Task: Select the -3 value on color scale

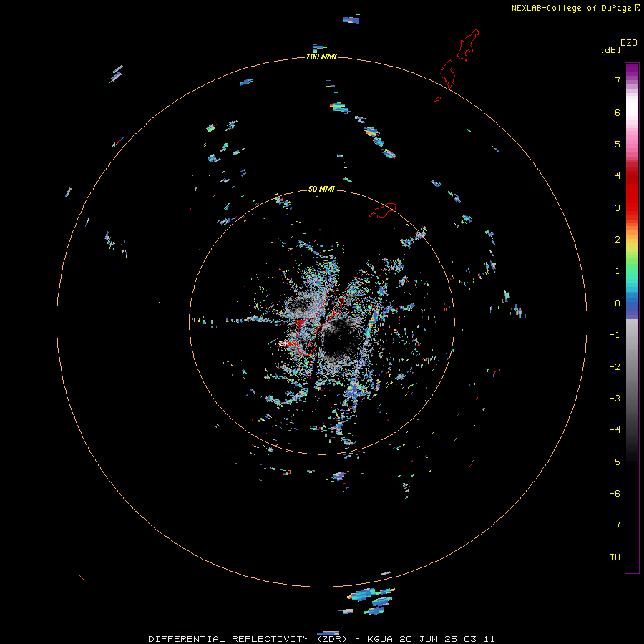Action: click(x=615, y=399)
